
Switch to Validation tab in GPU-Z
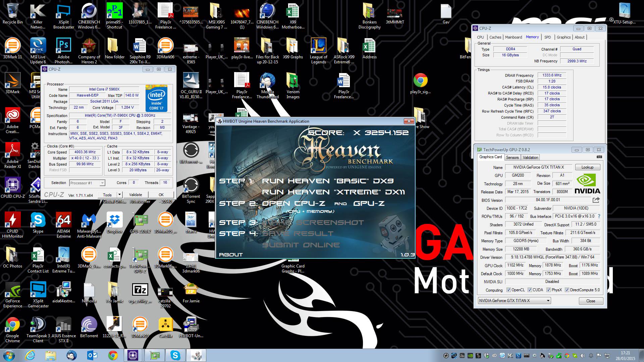pos(530,158)
